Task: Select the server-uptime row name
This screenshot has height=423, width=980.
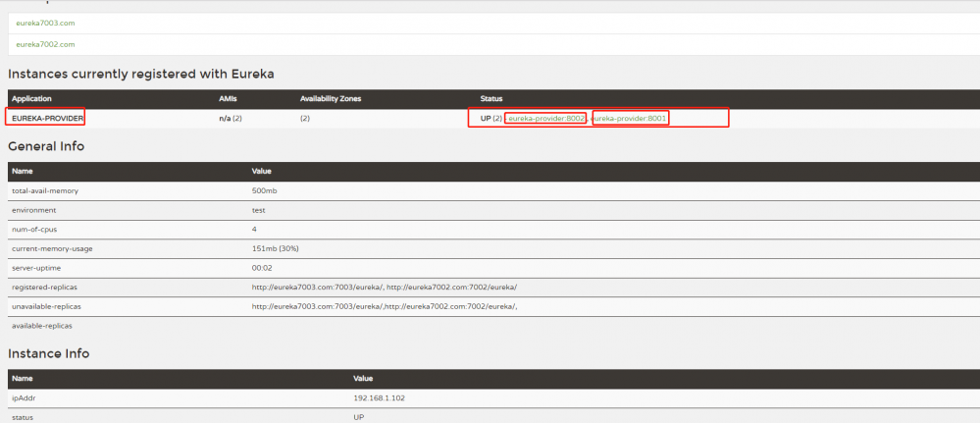Action: tap(37, 269)
